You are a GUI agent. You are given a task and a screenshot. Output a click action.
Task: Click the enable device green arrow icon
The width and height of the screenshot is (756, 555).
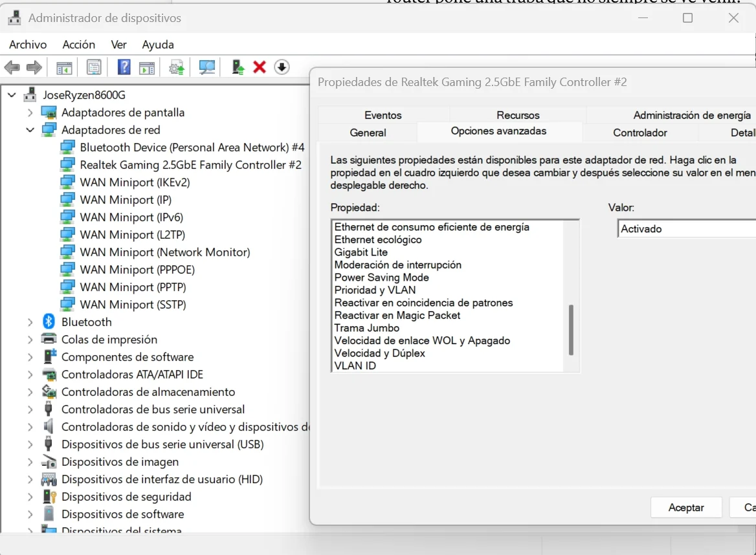click(x=238, y=67)
